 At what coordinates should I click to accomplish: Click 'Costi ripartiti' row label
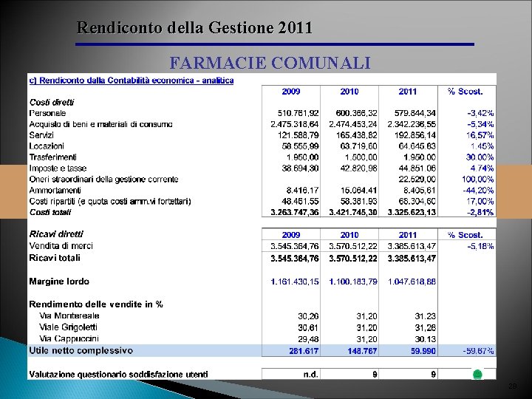(x=110, y=202)
